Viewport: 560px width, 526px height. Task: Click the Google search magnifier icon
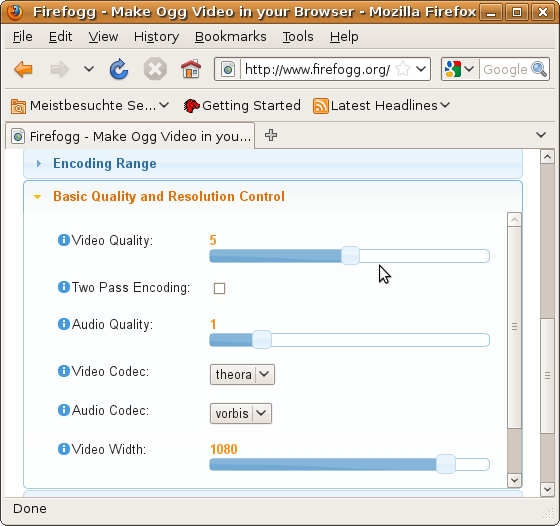[x=539, y=69]
